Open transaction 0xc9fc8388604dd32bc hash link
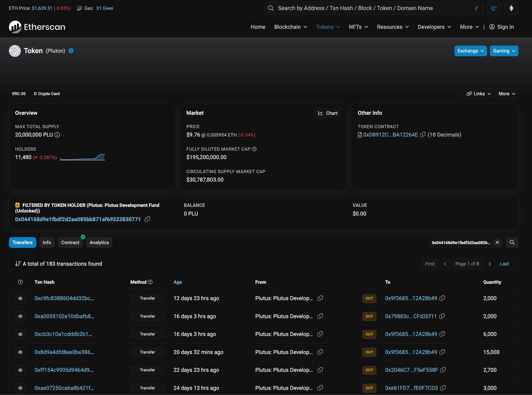The image size is (532, 395). [64, 298]
